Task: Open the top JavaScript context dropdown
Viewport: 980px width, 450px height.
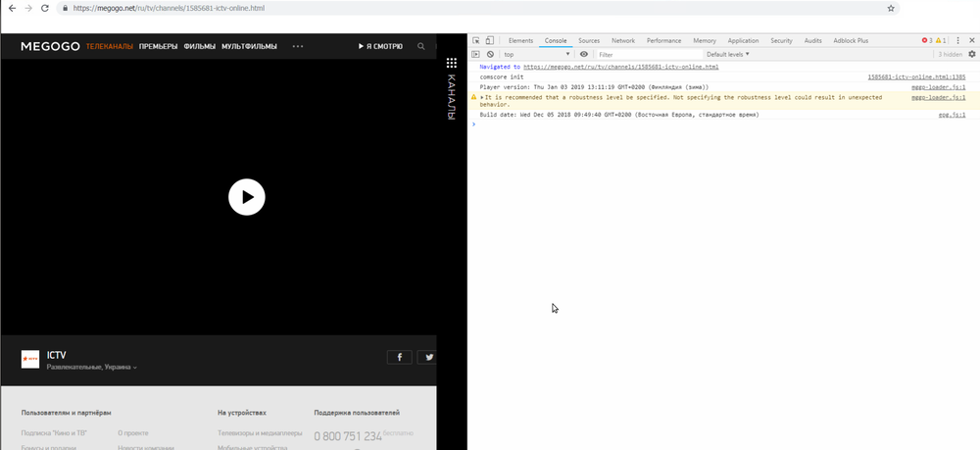Action: (x=537, y=54)
